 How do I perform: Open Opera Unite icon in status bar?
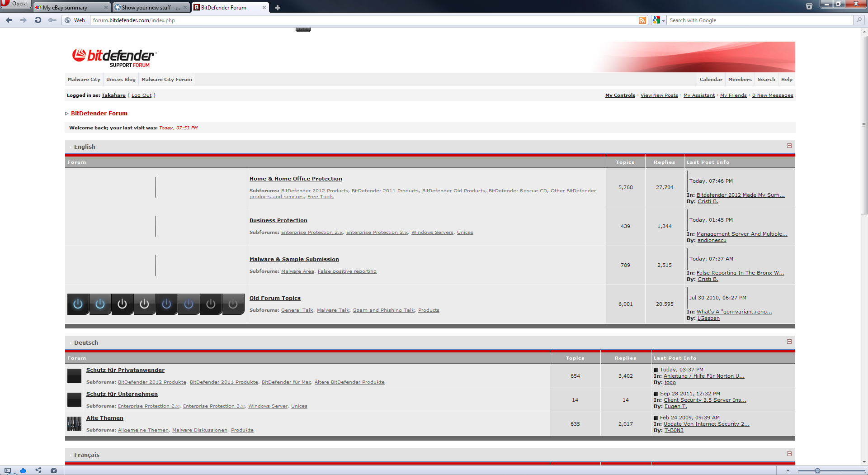[x=38, y=470]
